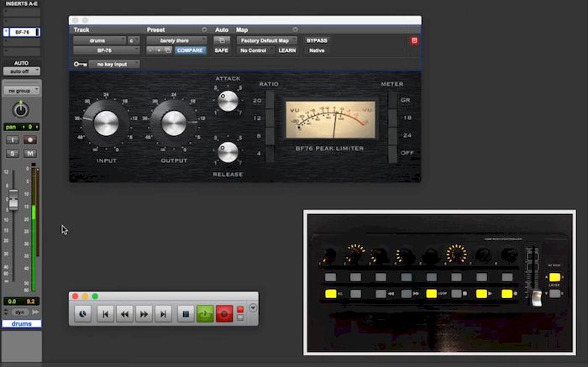588x367 pixels.
Task: Click the Native label button
Action: (x=317, y=50)
